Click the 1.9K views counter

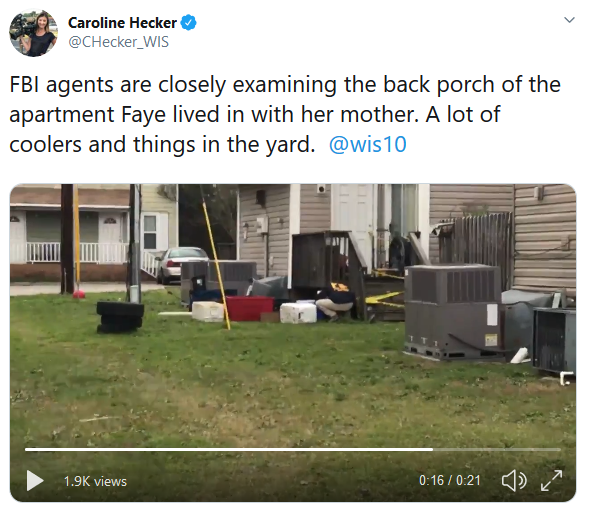tap(95, 481)
